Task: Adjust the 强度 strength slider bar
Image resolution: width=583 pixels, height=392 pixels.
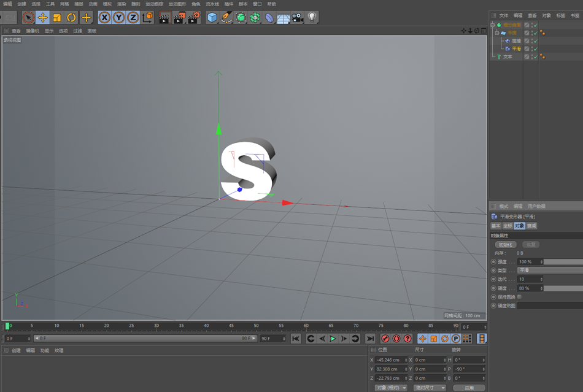Action: (x=563, y=261)
